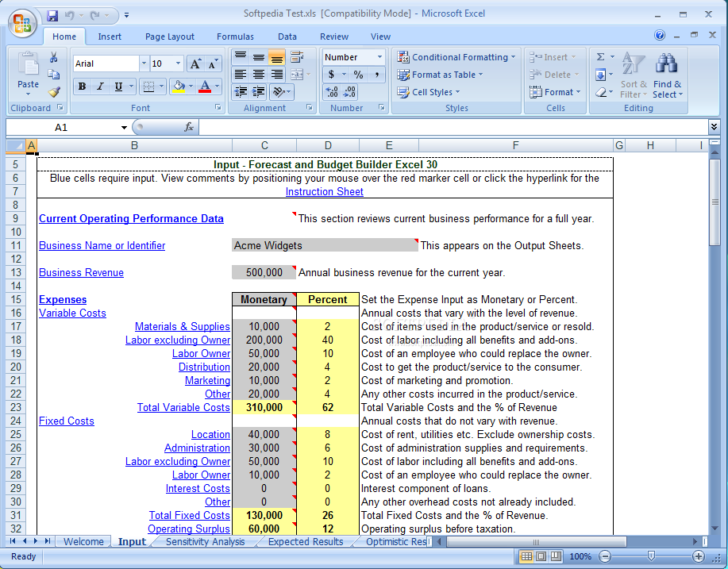Open the font name Arial dropdown

144,63
